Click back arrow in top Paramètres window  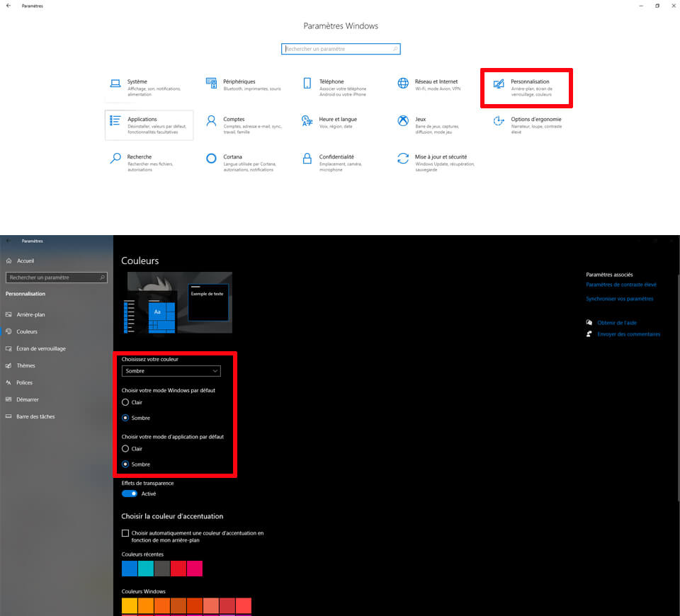pyautogui.click(x=8, y=6)
